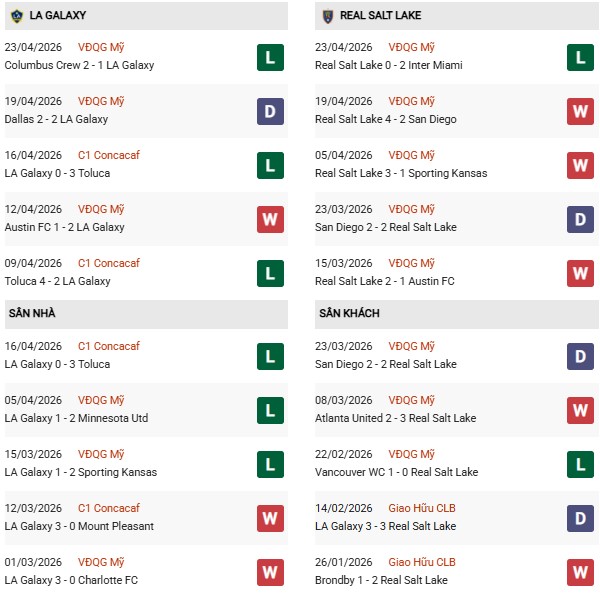Click the D badge for Dallas match
This screenshot has height=594, width=600.
click(270, 111)
